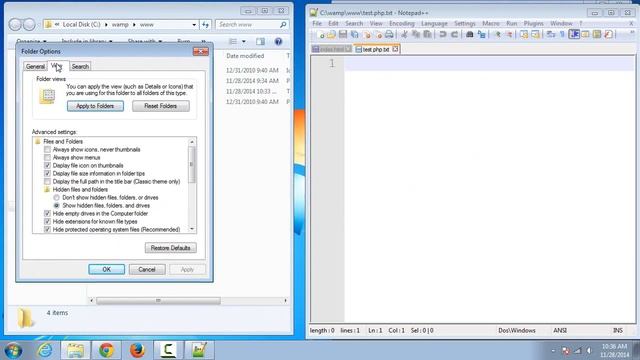Uncheck 'Hide protected operating system files'

coord(47,229)
